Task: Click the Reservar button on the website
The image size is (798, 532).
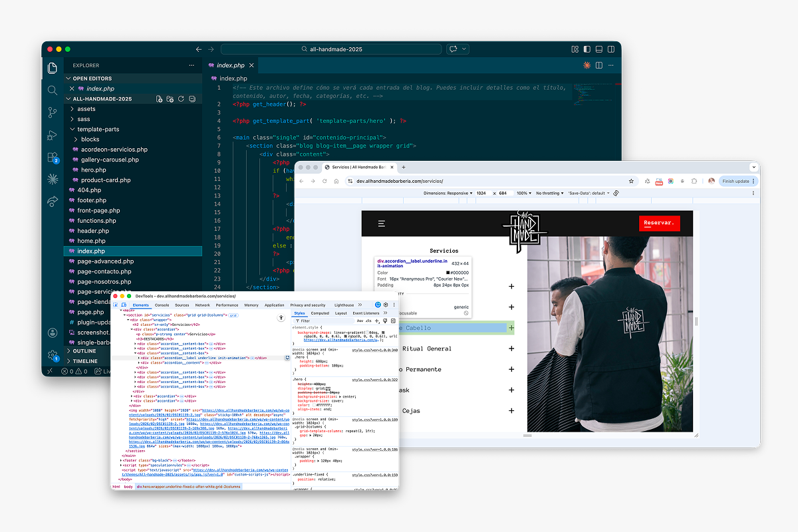Action: [660, 223]
